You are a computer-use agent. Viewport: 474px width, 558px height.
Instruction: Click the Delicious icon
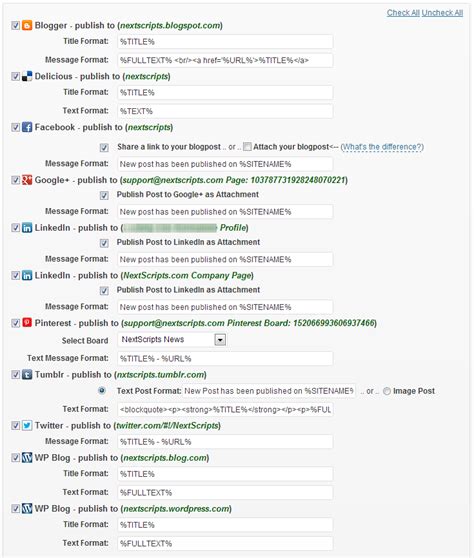[27, 76]
